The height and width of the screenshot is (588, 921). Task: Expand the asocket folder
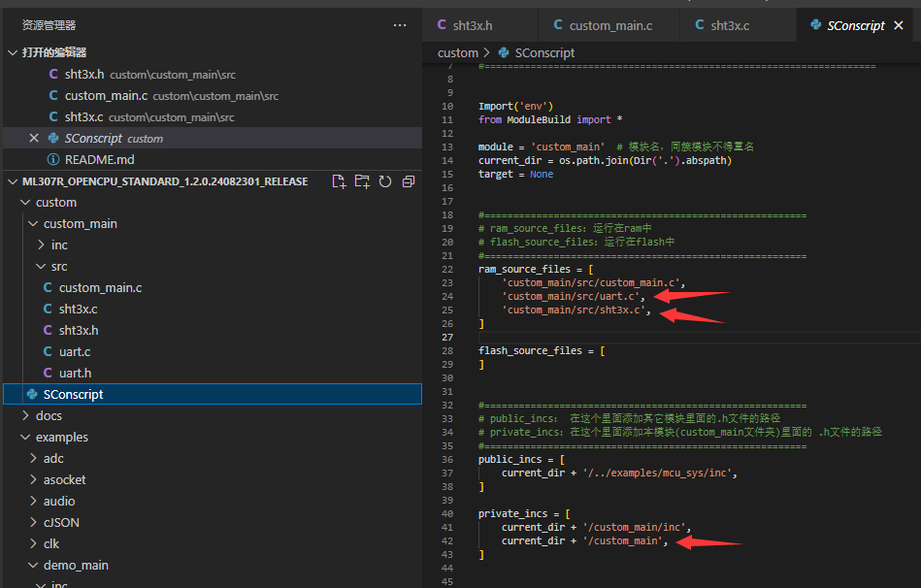pyautogui.click(x=33, y=479)
